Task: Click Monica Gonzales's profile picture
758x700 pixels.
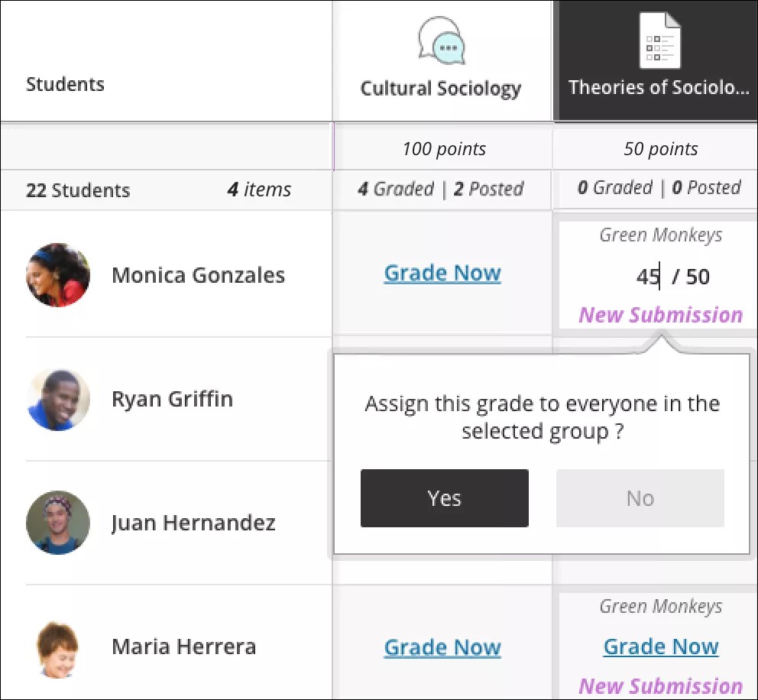Action: click(58, 275)
